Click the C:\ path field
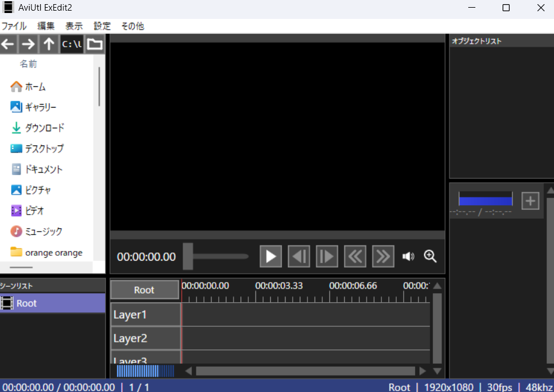The image size is (554, 392). click(72, 44)
